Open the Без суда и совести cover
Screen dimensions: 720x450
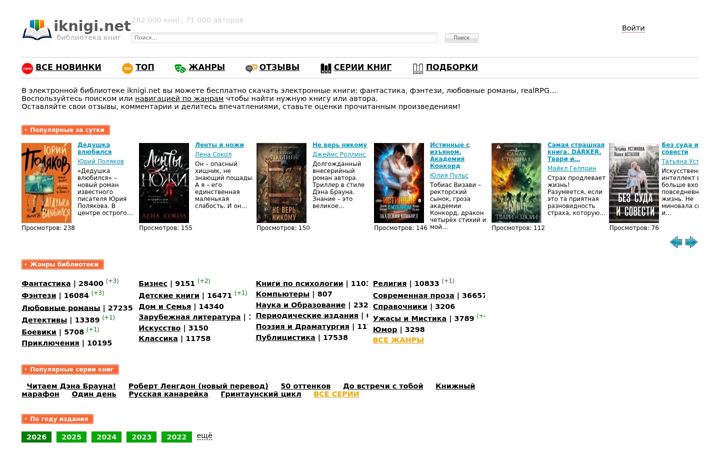[x=634, y=183]
